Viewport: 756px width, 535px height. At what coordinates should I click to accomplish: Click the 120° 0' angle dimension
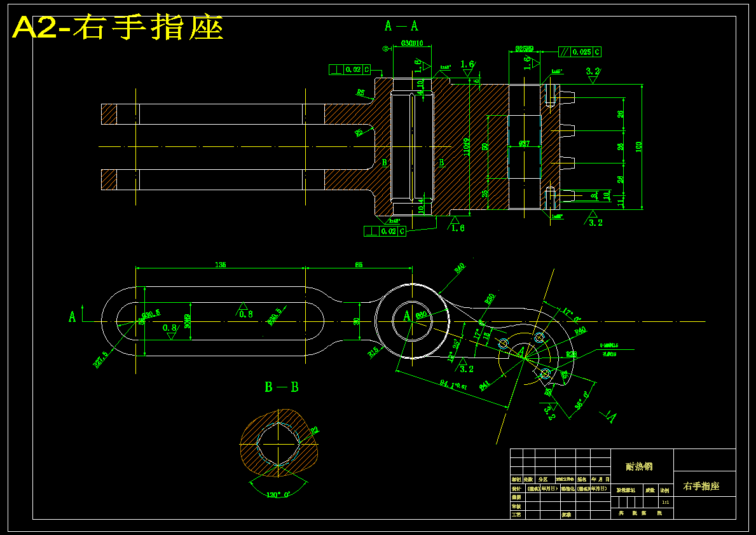278,494
